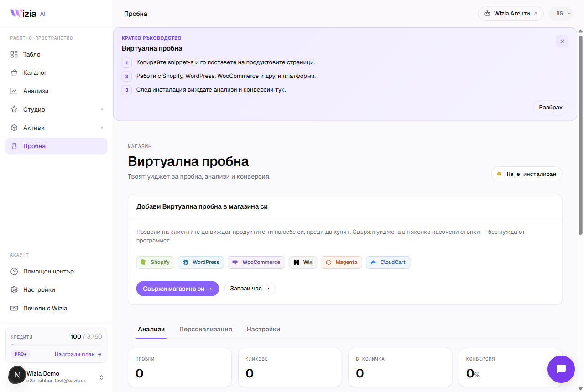Switch to the Персонализация tab
The image size is (584, 392).
point(206,329)
